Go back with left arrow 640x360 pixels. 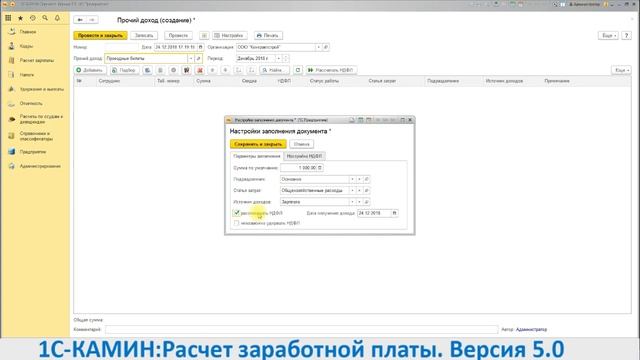pos(80,20)
